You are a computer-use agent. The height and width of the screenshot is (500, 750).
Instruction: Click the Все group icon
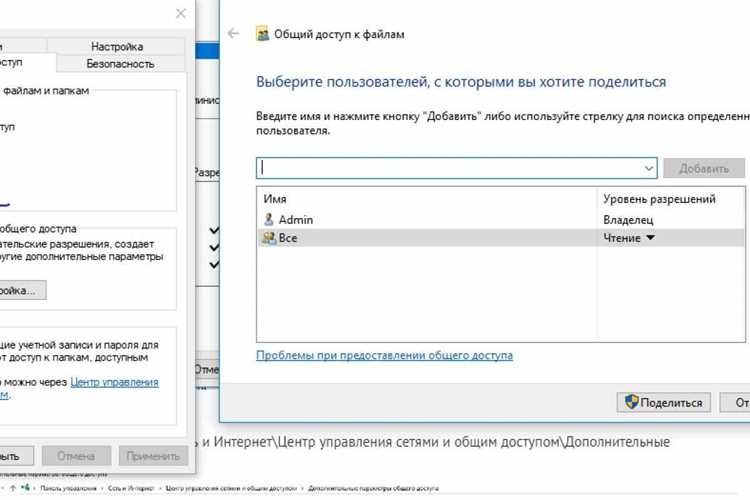(269, 238)
